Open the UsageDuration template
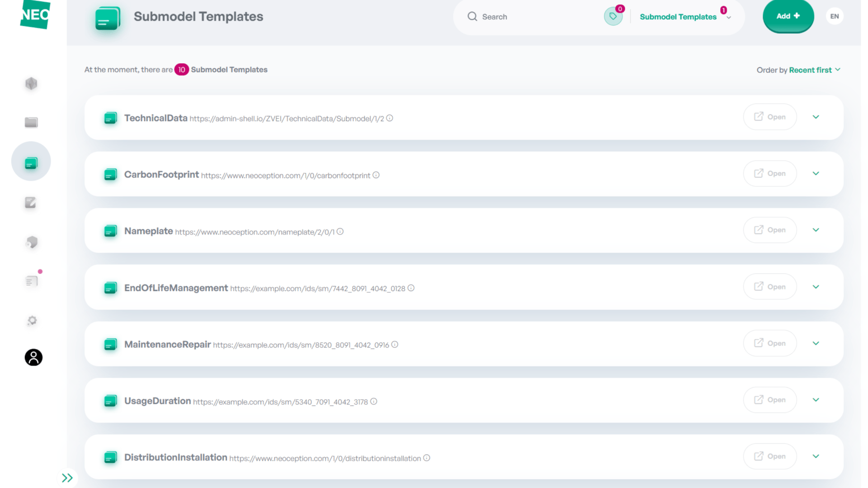This screenshot has height=488, width=868. [769, 400]
